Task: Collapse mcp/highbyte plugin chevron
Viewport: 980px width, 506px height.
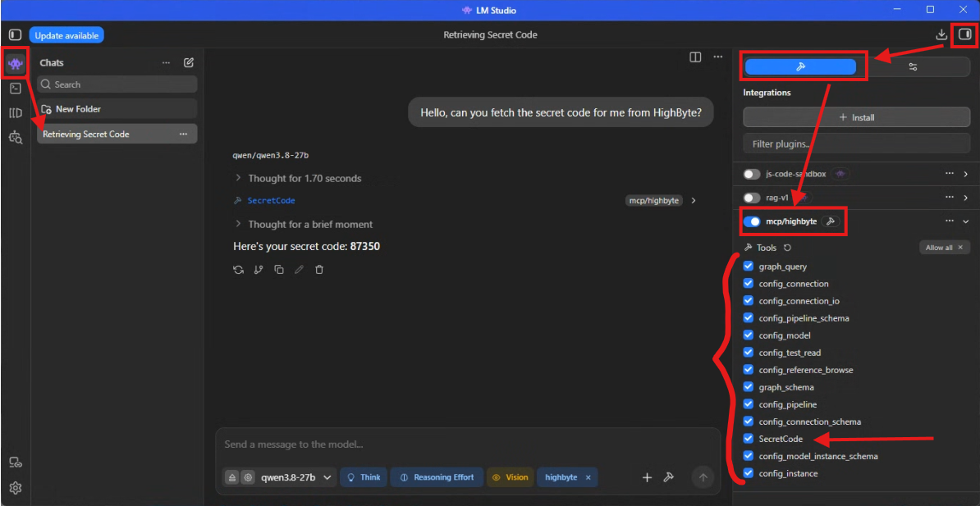Action: click(x=965, y=221)
